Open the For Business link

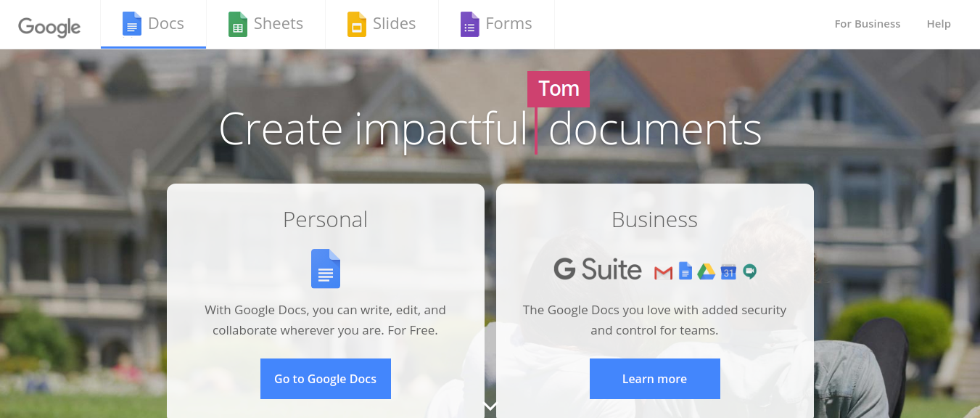pos(867,24)
